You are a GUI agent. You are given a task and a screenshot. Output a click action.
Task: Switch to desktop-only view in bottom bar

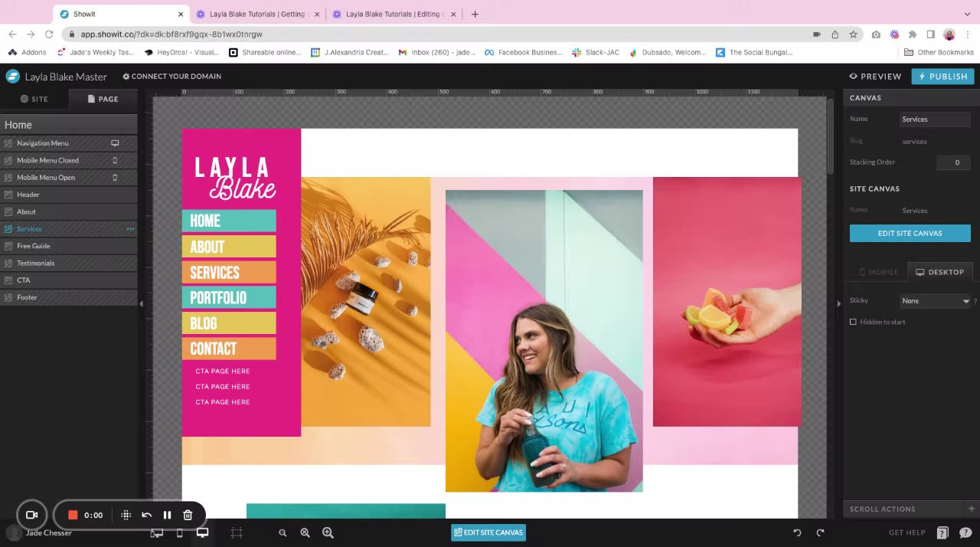[202, 532]
